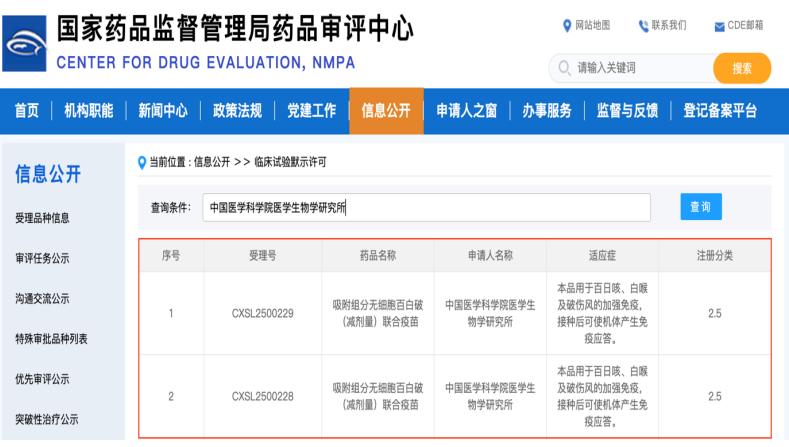Focus the 查询条件 input field
Screen dimensions: 789x447
[426, 208]
